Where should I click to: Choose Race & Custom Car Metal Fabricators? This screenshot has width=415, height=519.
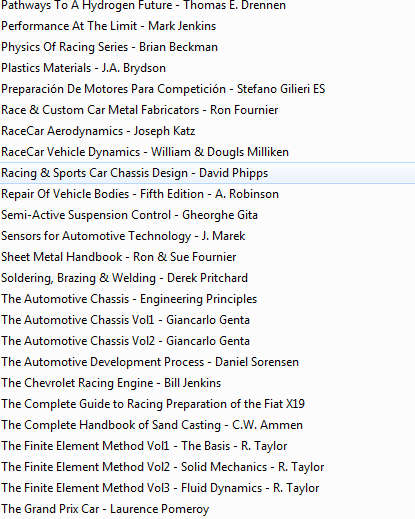(140, 110)
